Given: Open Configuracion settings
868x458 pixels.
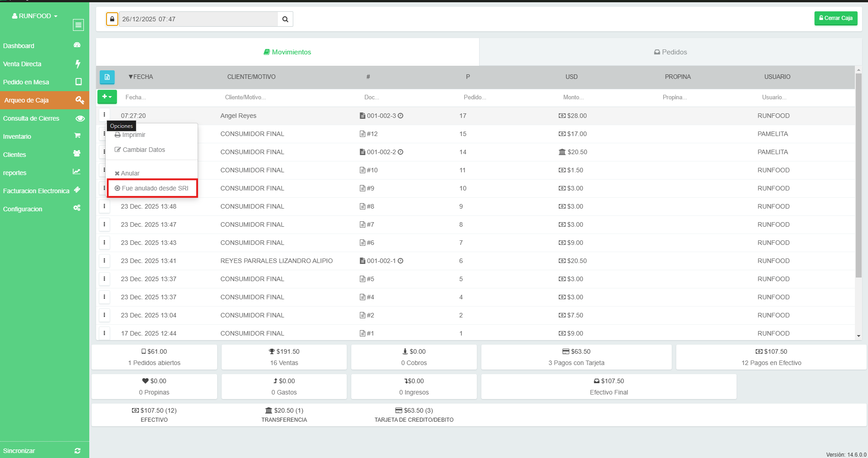Looking at the screenshot, I should [44, 209].
